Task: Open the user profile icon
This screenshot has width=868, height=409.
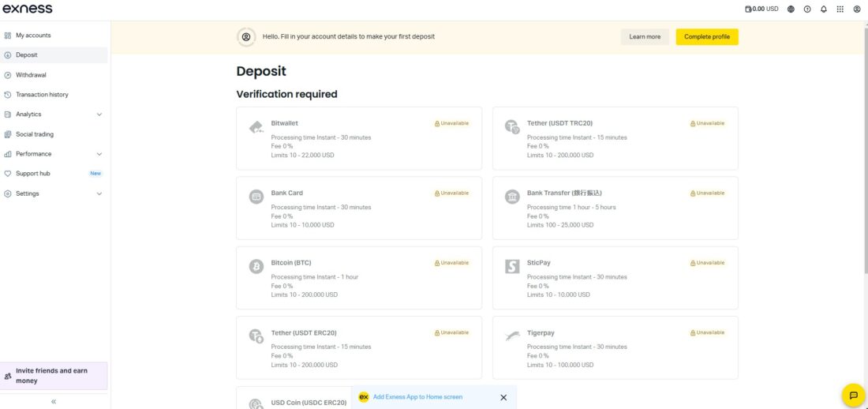Action: [x=857, y=9]
